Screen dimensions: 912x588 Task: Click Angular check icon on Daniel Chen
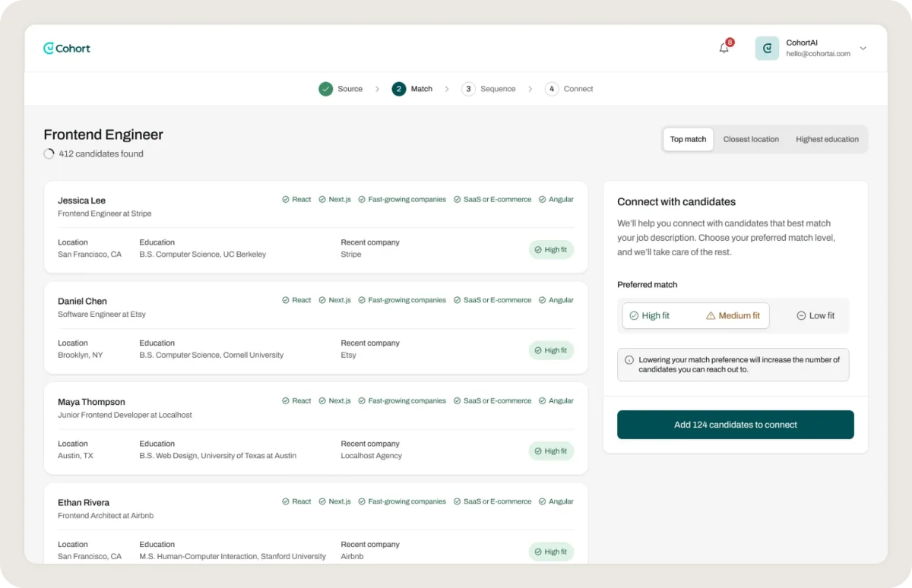pos(543,300)
